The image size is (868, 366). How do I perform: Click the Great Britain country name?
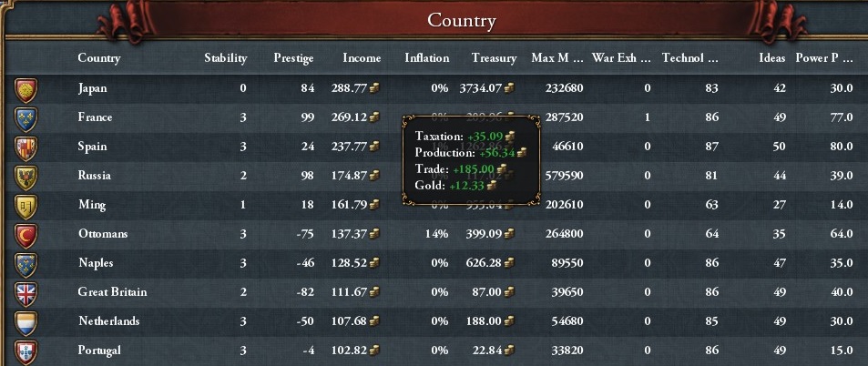(112, 292)
